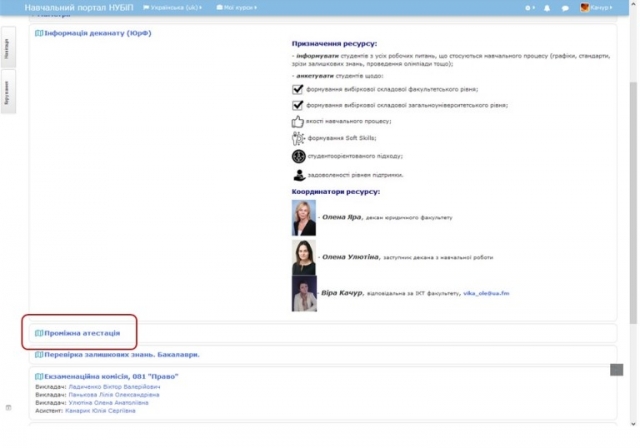The image size is (640, 448).
Task: Click the name Віра Качур
Action: tap(342, 293)
